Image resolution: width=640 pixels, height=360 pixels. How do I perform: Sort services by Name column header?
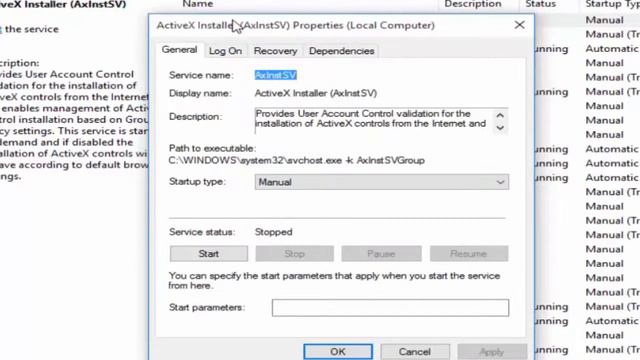(x=198, y=4)
